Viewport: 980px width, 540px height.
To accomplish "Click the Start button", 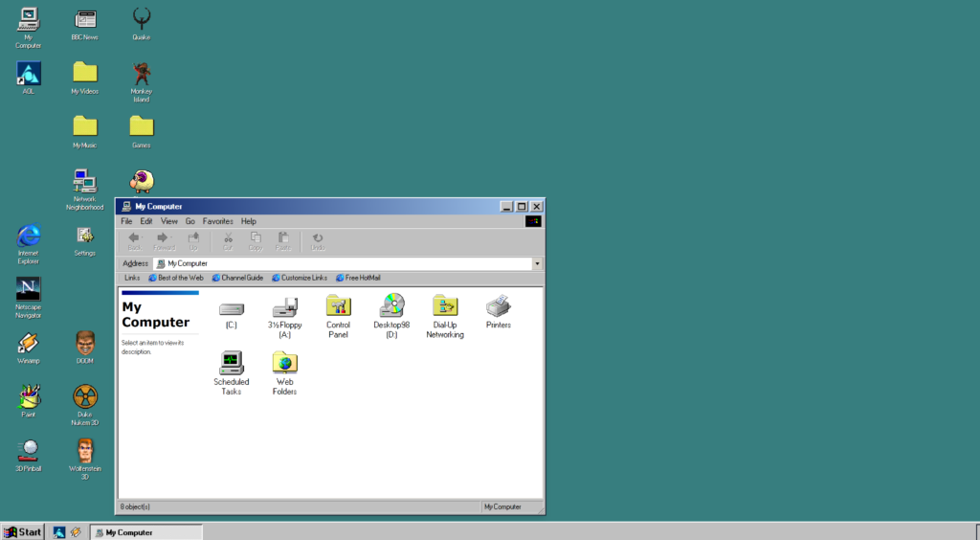I will coord(23,532).
